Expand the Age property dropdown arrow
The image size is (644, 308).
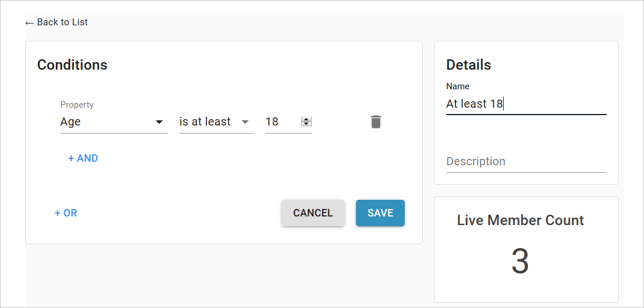[159, 122]
